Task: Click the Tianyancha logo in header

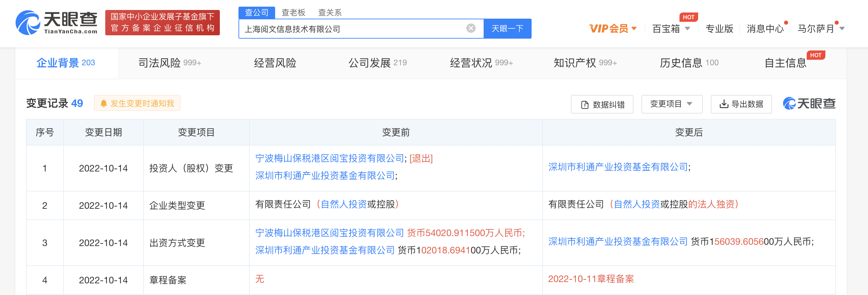Action: [x=57, y=22]
